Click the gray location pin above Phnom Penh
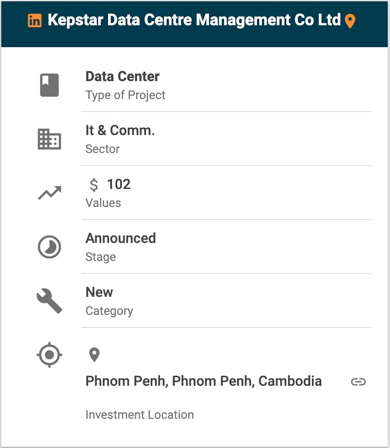The width and height of the screenshot is (390, 448). click(x=94, y=355)
